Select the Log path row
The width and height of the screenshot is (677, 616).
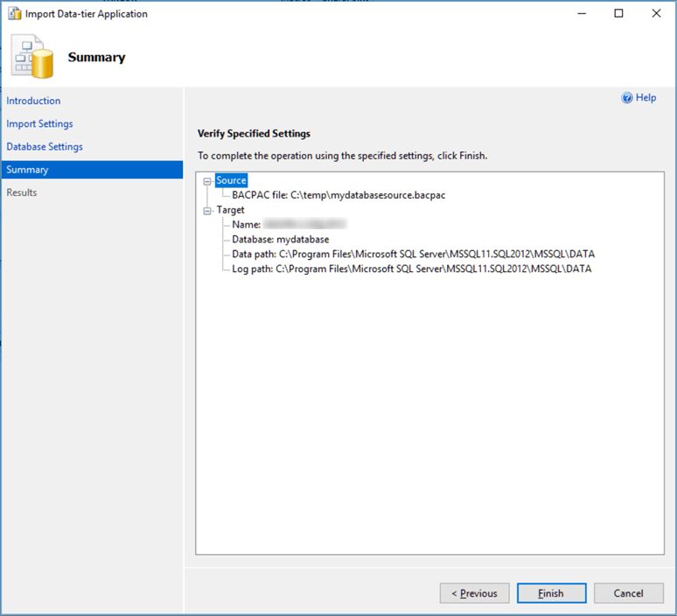click(411, 269)
